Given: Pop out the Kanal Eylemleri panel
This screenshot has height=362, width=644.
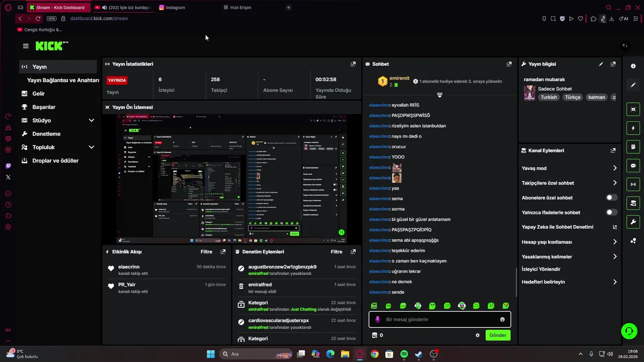Looking at the screenshot, I should pyautogui.click(x=613, y=150).
